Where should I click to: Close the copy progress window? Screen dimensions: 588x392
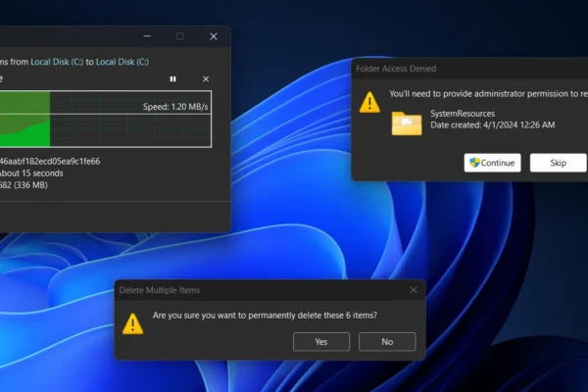tap(214, 36)
